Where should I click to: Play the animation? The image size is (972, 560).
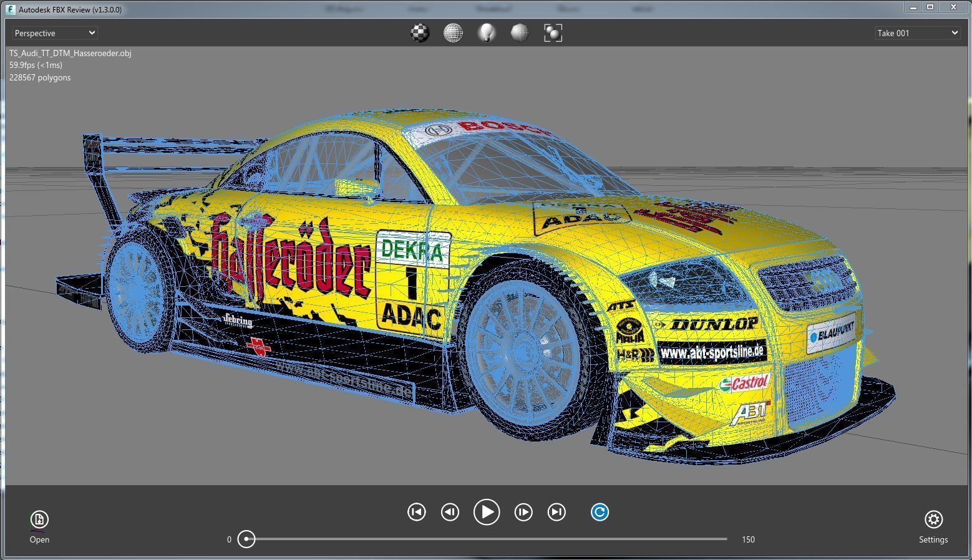point(487,512)
